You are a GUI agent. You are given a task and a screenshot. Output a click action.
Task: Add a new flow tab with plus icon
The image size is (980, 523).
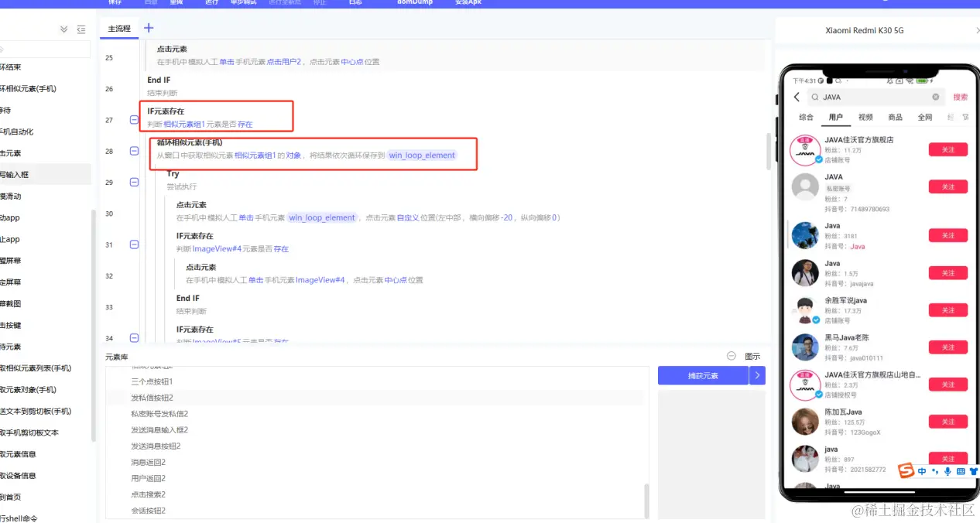149,28
